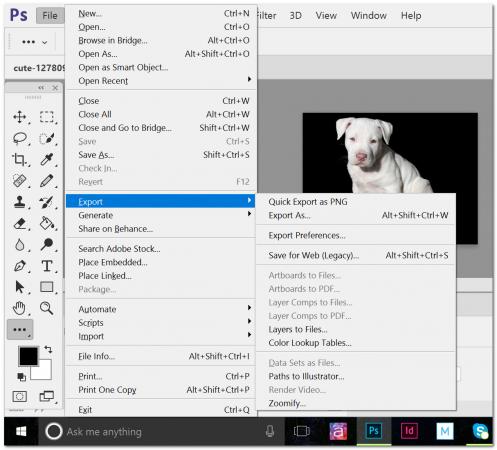Choose Layers to Files...

tap(356, 329)
